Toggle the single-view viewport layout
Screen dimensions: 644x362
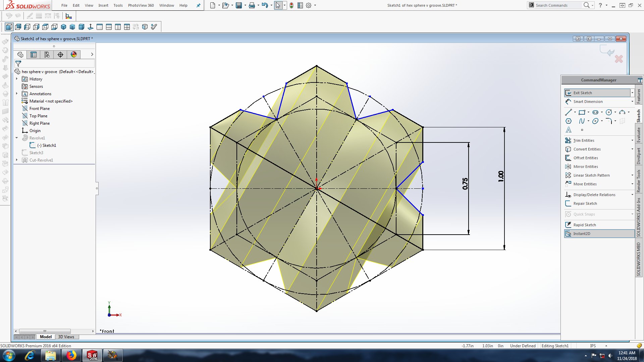pos(100,27)
